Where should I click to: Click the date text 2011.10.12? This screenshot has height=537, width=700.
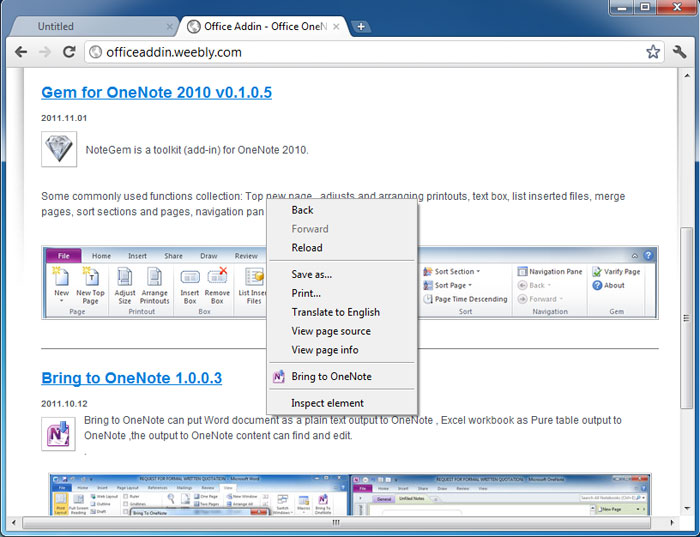point(64,404)
